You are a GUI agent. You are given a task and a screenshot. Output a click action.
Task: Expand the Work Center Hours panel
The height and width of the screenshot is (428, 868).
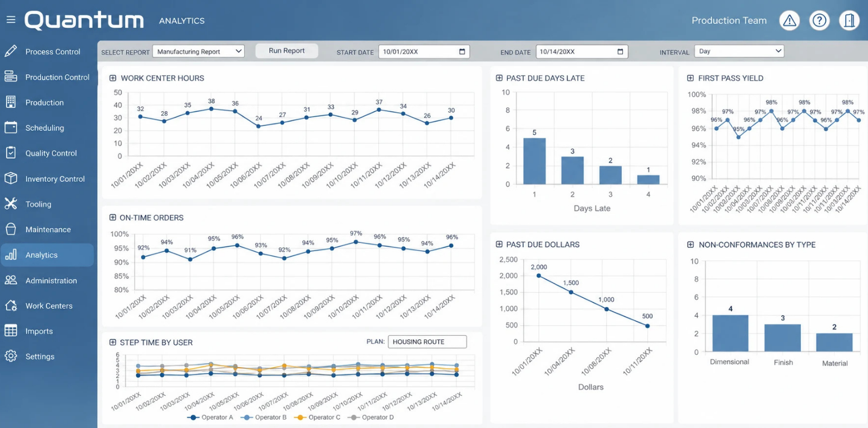(x=113, y=78)
